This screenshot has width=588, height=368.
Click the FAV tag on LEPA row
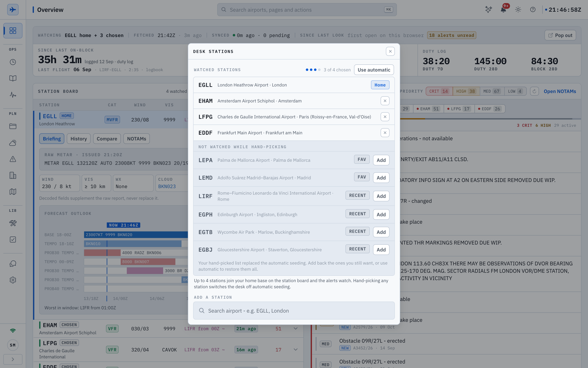(362, 159)
